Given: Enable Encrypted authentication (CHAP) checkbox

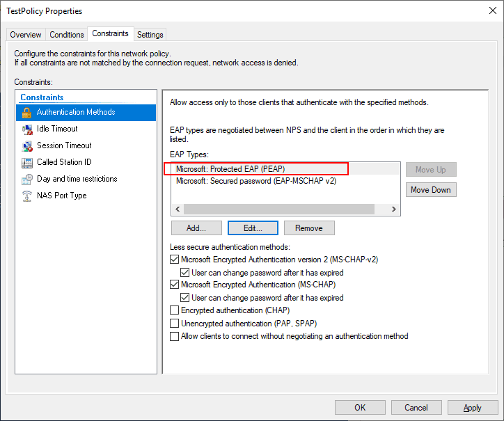Looking at the screenshot, I should click(x=175, y=310).
